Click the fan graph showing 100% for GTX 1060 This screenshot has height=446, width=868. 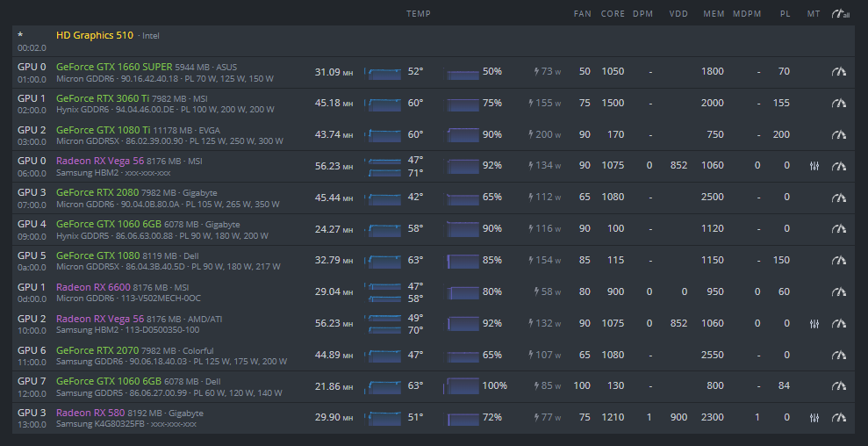pyautogui.click(x=462, y=386)
